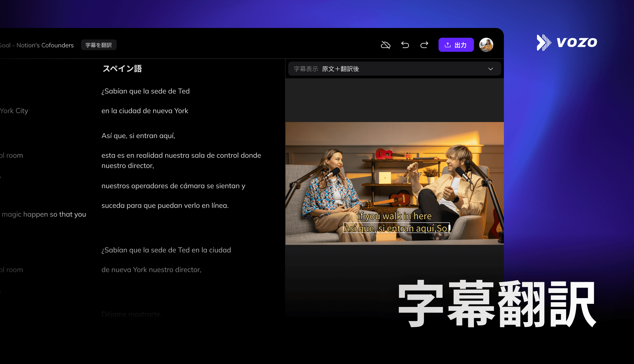Click the project title 'Notion's Cofounders'
The width and height of the screenshot is (634, 364).
pyautogui.click(x=45, y=45)
